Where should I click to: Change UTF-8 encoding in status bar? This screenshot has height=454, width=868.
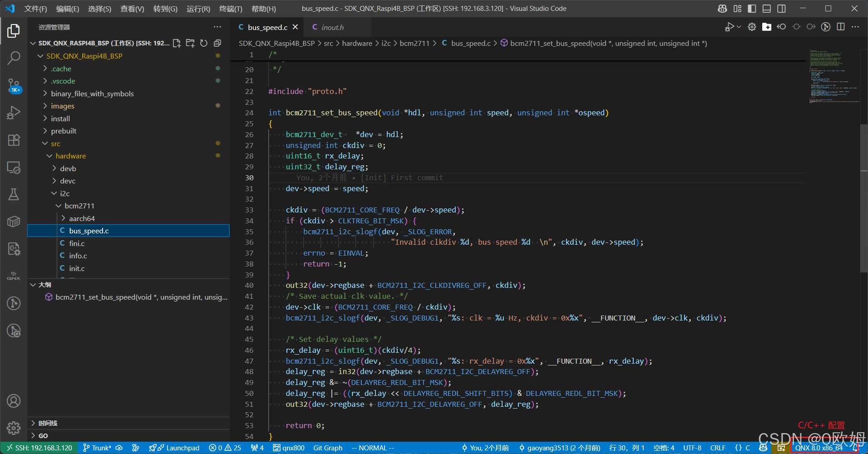pyautogui.click(x=692, y=448)
